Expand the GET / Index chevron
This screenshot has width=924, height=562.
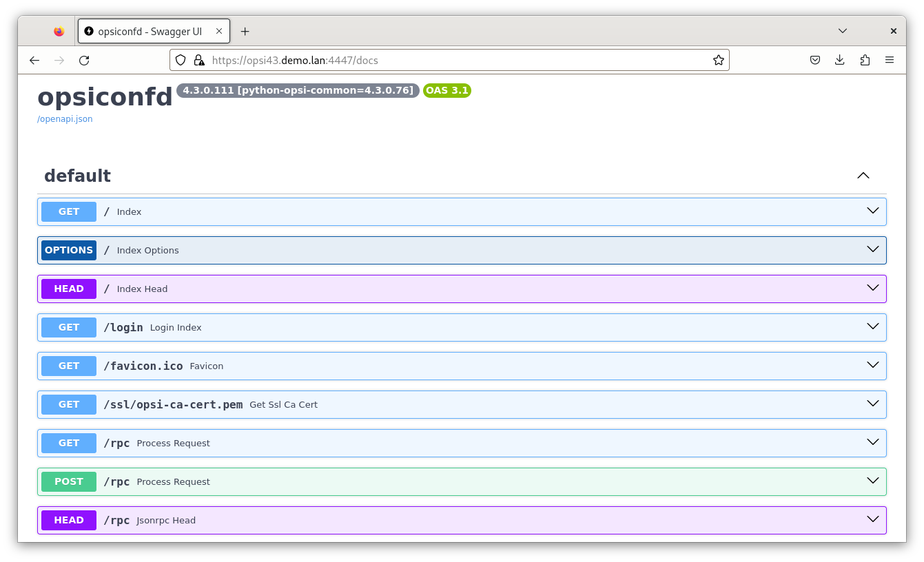[872, 211]
